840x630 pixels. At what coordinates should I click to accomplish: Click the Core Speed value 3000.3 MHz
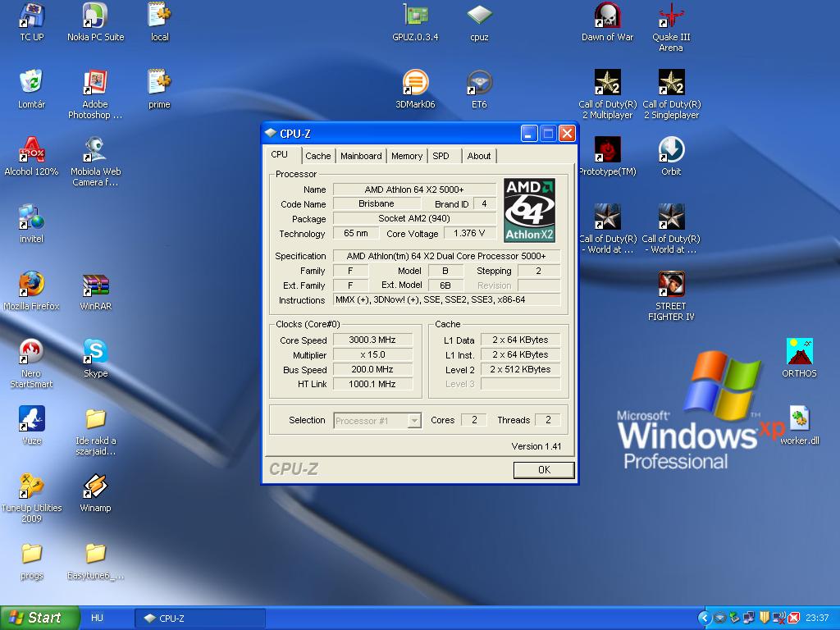(x=372, y=340)
